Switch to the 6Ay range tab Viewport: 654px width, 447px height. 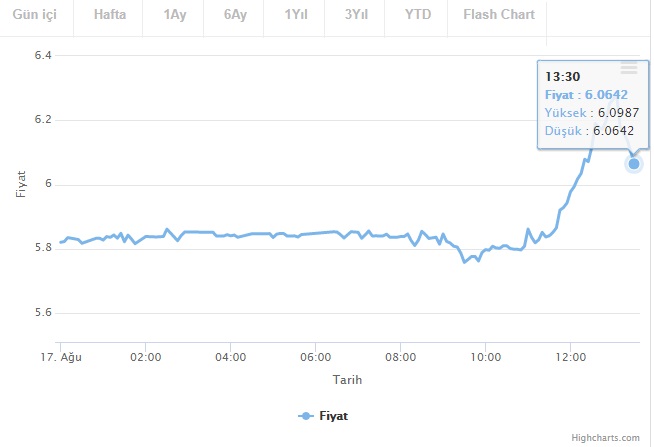(x=235, y=15)
